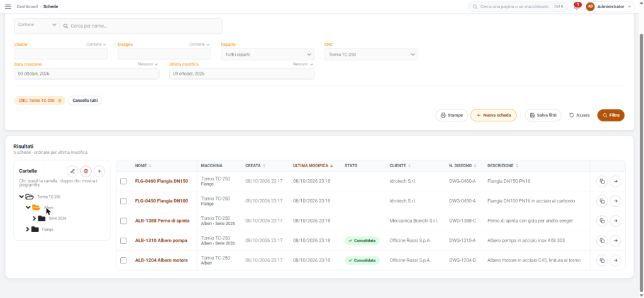644x298 pixels.
Task: Sort by Descrizione column arrows
Action: (517, 166)
